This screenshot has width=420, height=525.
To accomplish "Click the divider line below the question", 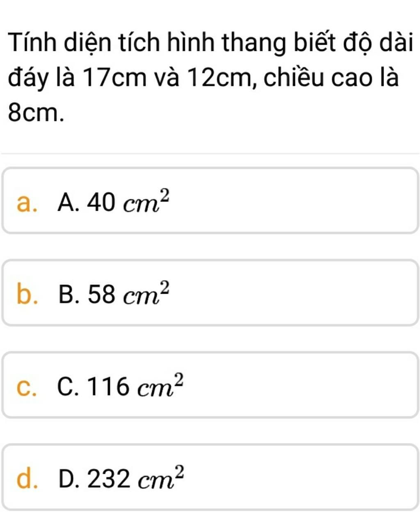I will 210,154.
